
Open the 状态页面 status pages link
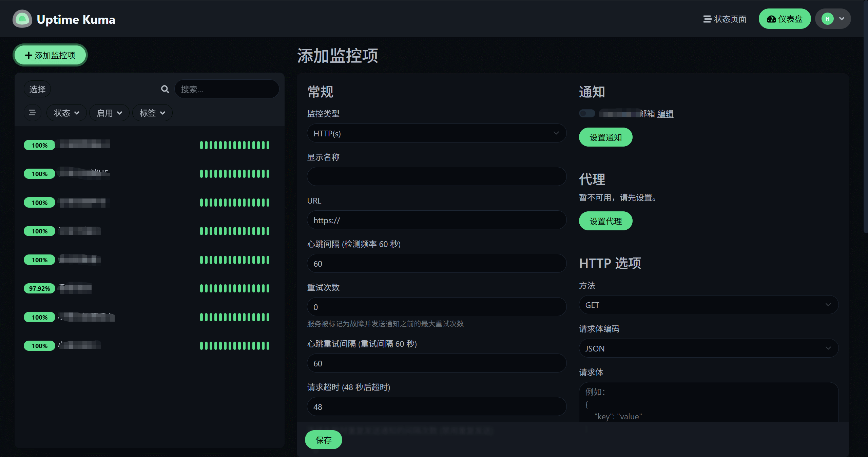[x=725, y=19]
